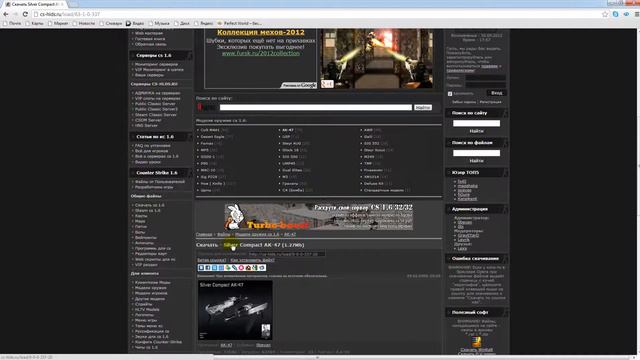Click the Коллекция мехов-2012 ad headline
The image size is (640, 360).
(260, 32)
